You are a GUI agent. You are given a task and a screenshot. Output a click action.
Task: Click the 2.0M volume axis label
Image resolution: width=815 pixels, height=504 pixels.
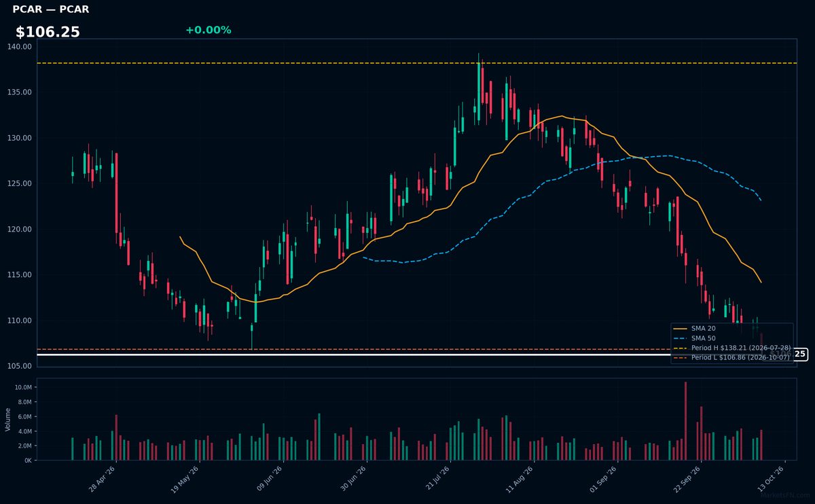pyautogui.click(x=25, y=446)
